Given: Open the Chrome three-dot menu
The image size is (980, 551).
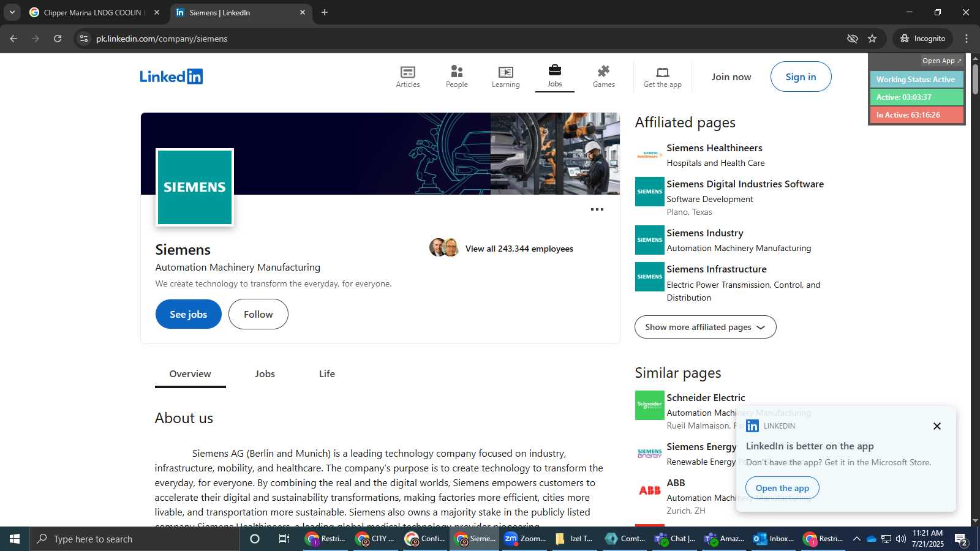Looking at the screenshot, I should click(967, 39).
